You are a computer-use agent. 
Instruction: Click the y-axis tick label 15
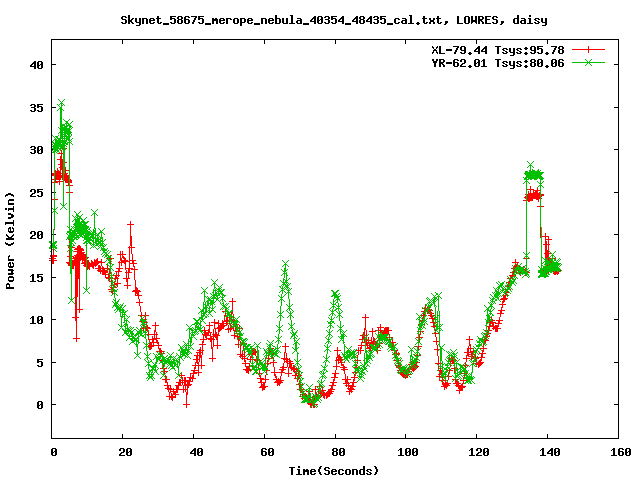click(x=36, y=278)
